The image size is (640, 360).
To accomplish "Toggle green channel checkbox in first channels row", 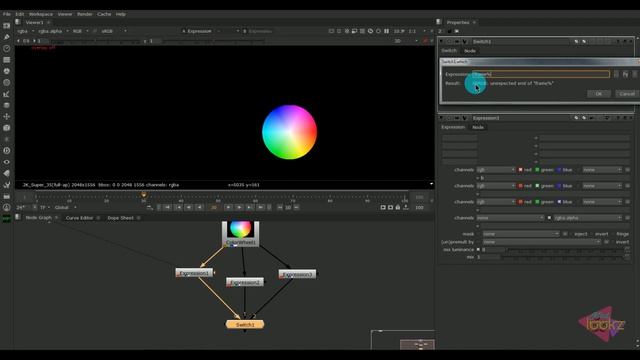I will 537,170.
